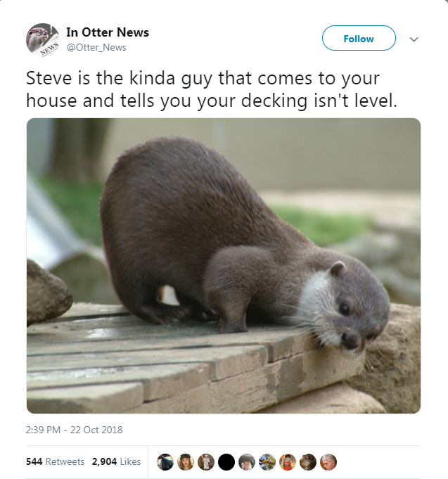Image resolution: width=448 pixels, height=479 pixels.
Task: Expand the tweet options chevron menu
Action: click(414, 39)
